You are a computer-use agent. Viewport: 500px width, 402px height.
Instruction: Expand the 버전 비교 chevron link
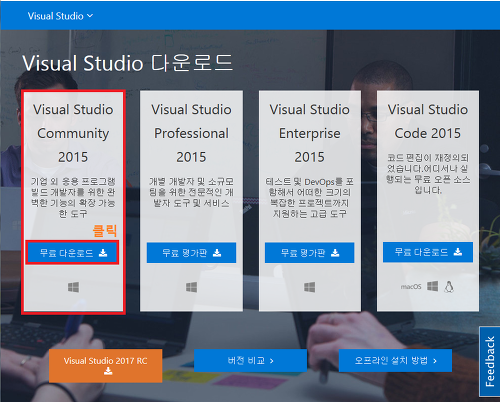(250, 360)
